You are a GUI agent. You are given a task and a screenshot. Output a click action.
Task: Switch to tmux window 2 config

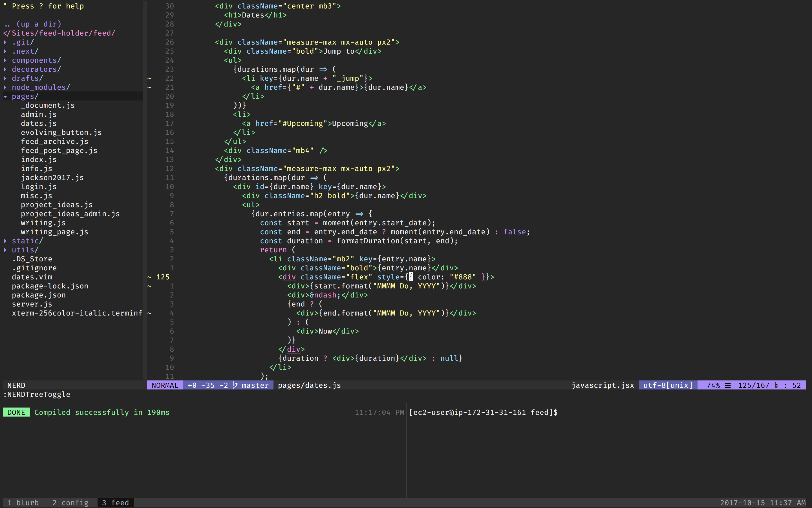70,503
